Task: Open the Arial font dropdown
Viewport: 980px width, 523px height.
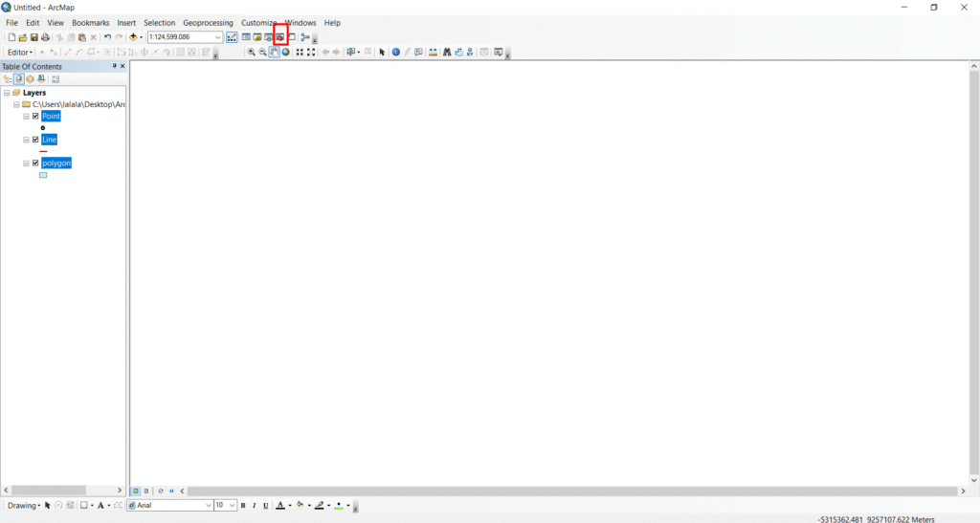Action: 208,506
